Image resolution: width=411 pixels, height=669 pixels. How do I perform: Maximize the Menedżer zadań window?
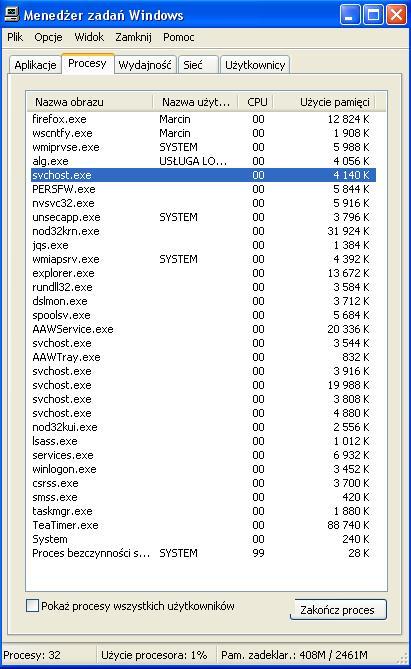coord(373,15)
